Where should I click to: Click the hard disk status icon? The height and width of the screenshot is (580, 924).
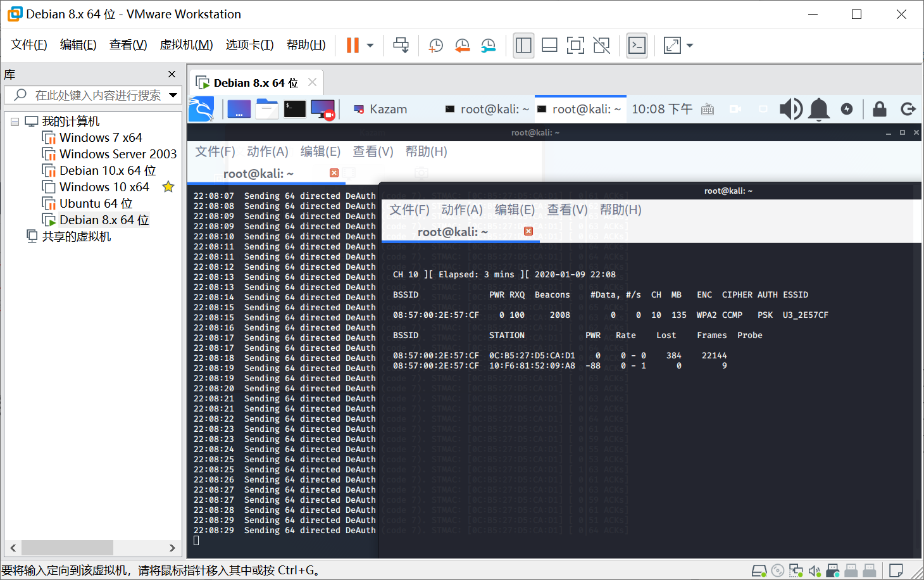coord(759,571)
